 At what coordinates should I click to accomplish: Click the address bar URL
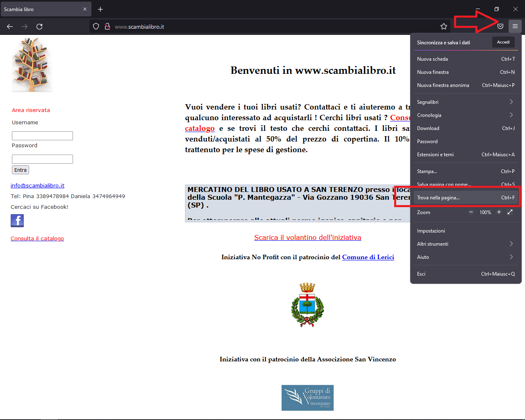[x=139, y=27]
